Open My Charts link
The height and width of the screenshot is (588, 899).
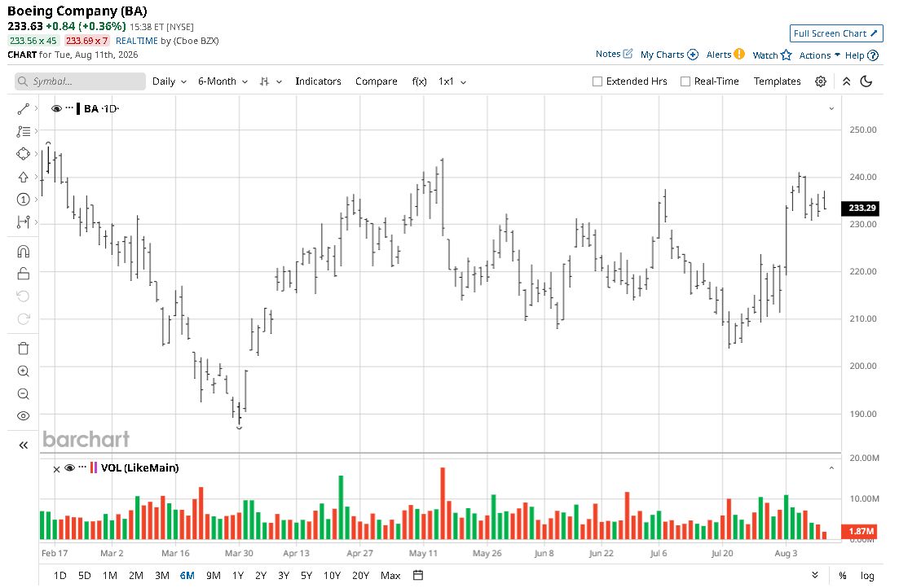(669, 55)
